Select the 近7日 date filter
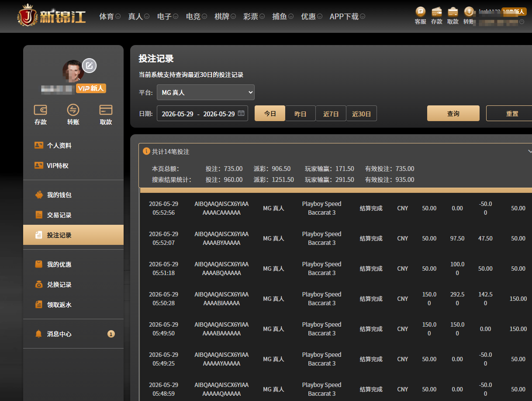This screenshot has height=401, width=532. [331, 113]
